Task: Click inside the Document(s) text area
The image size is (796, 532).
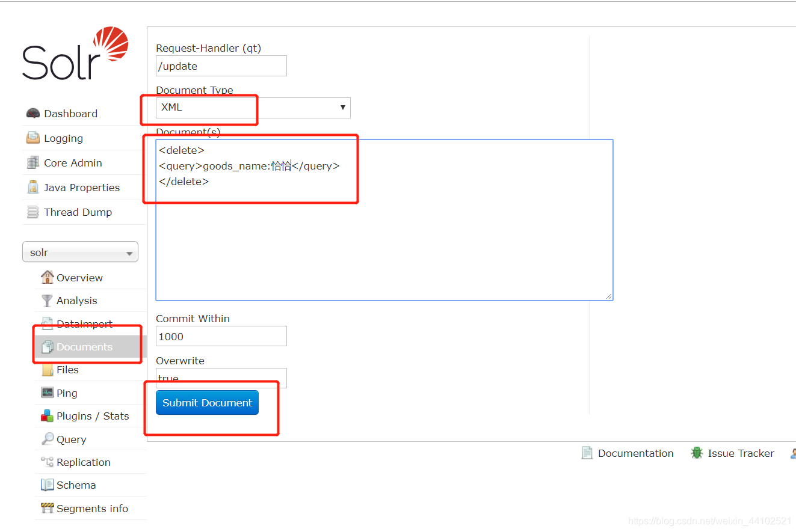Action: pyautogui.click(x=384, y=220)
